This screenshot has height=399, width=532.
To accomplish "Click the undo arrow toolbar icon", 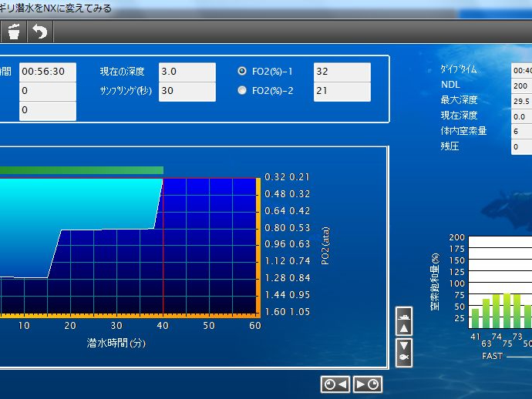I will pyautogui.click(x=40, y=32).
